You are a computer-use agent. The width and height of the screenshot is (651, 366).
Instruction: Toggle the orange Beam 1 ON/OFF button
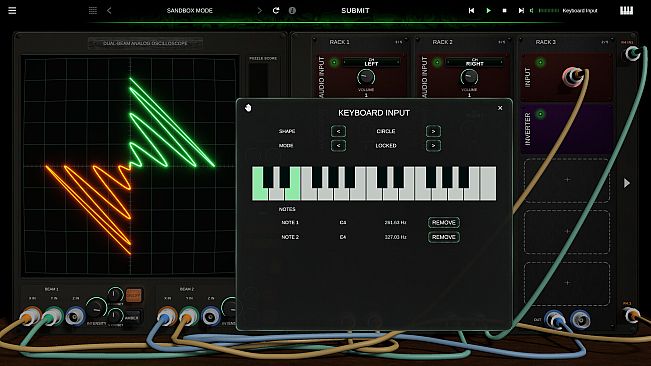tap(133, 295)
